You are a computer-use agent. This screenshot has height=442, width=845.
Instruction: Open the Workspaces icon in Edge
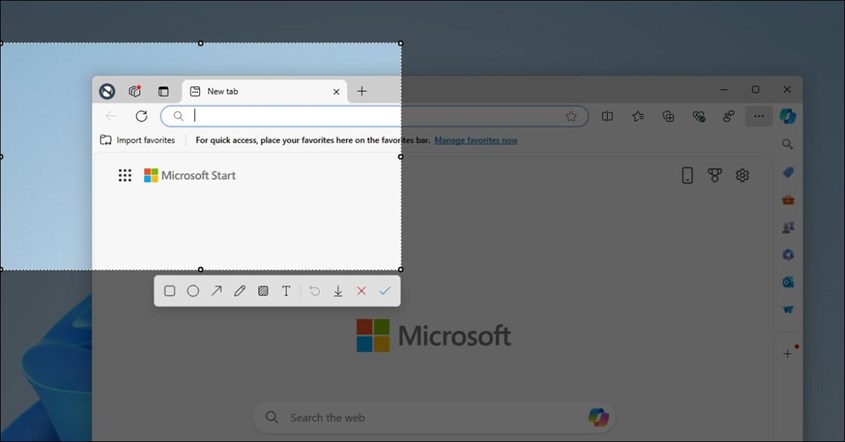(x=135, y=91)
